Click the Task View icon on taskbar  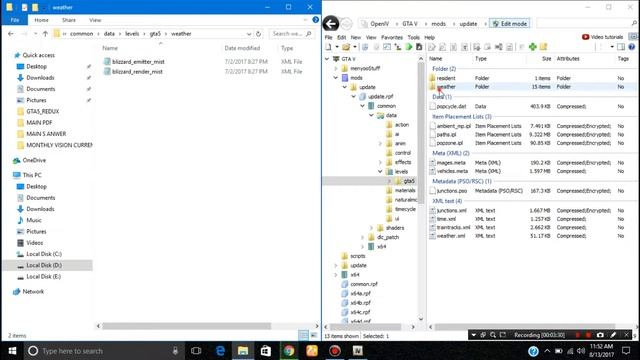(x=196, y=351)
